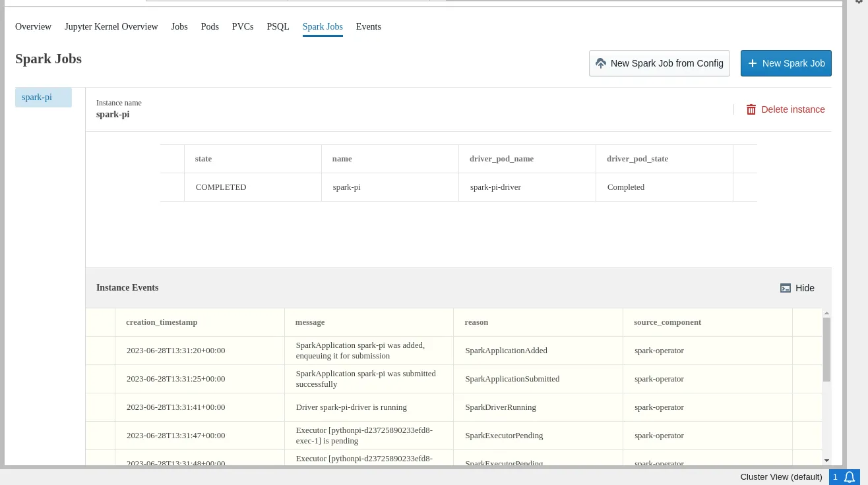Click the SparkDriverRunning reason cell
868x485 pixels.
(x=539, y=407)
